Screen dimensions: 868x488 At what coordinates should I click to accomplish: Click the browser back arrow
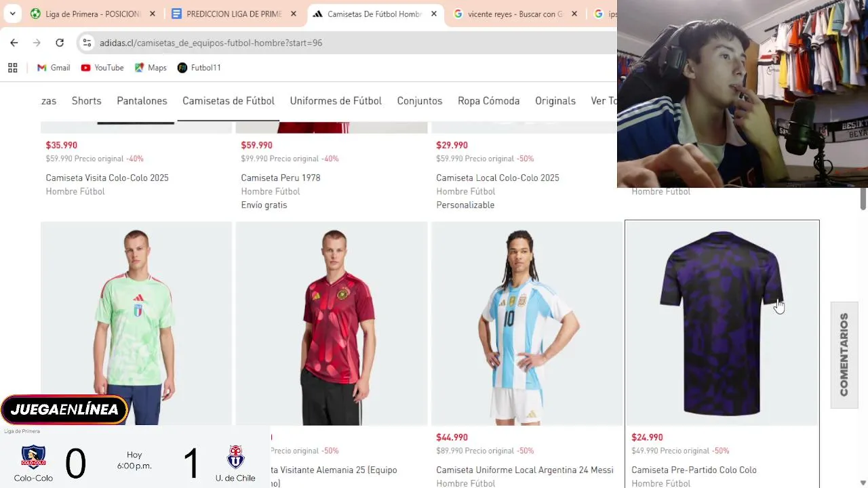click(x=14, y=43)
